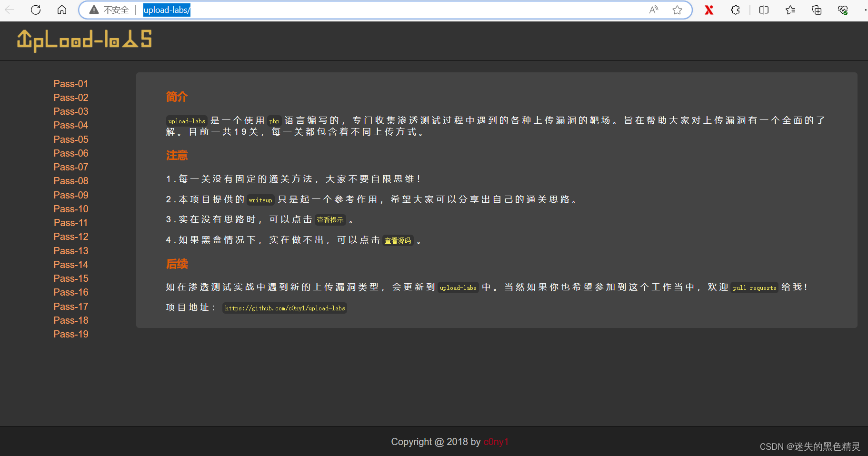
Task: Open the red X extension icon
Action: [x=709, y=10]
